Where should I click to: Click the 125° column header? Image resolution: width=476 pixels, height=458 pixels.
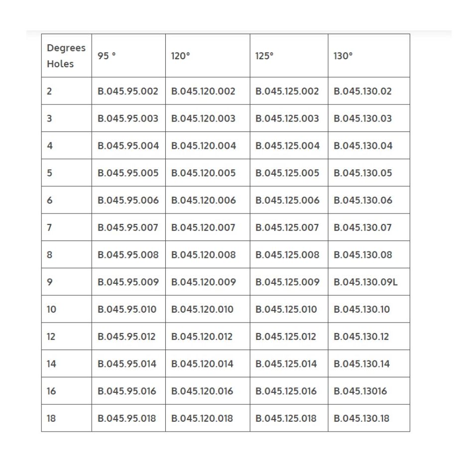point(264,56)
